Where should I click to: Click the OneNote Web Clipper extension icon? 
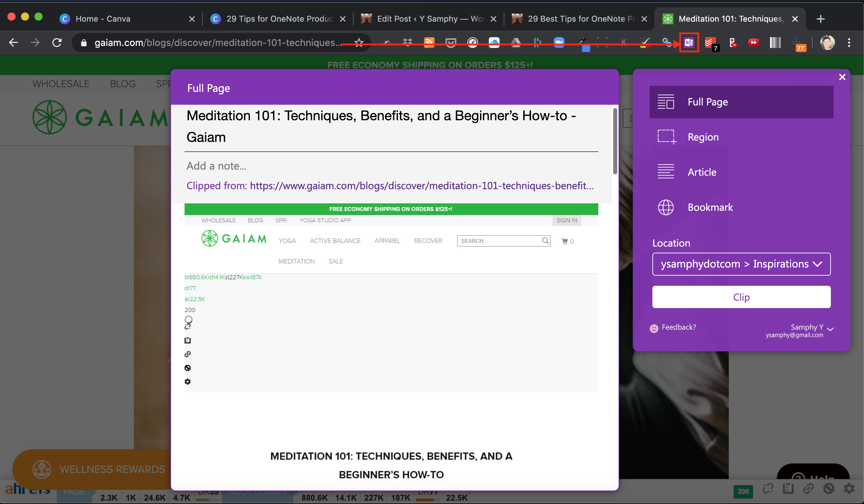689,43
